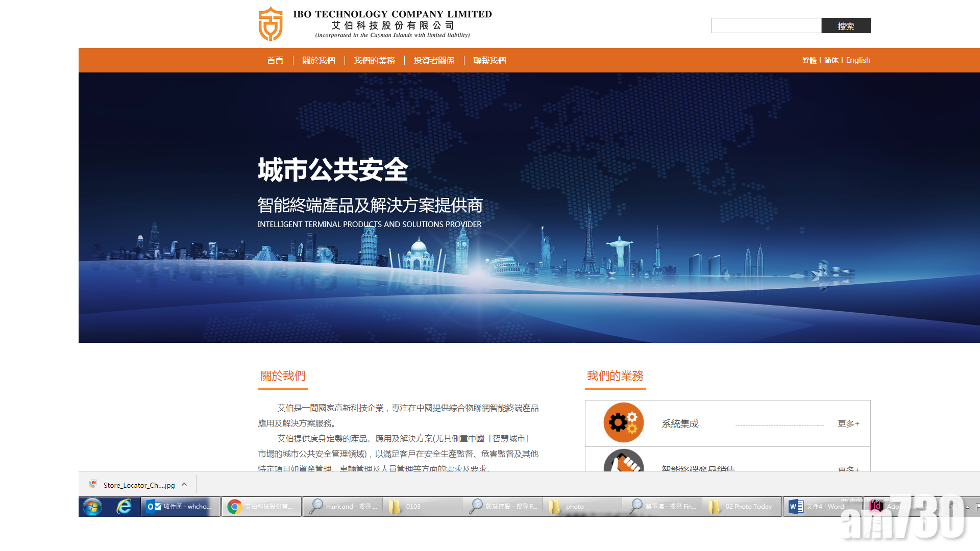Click the 搜索 search button
980x551 pixels.
pyautogui.click(x=846, y=26)
